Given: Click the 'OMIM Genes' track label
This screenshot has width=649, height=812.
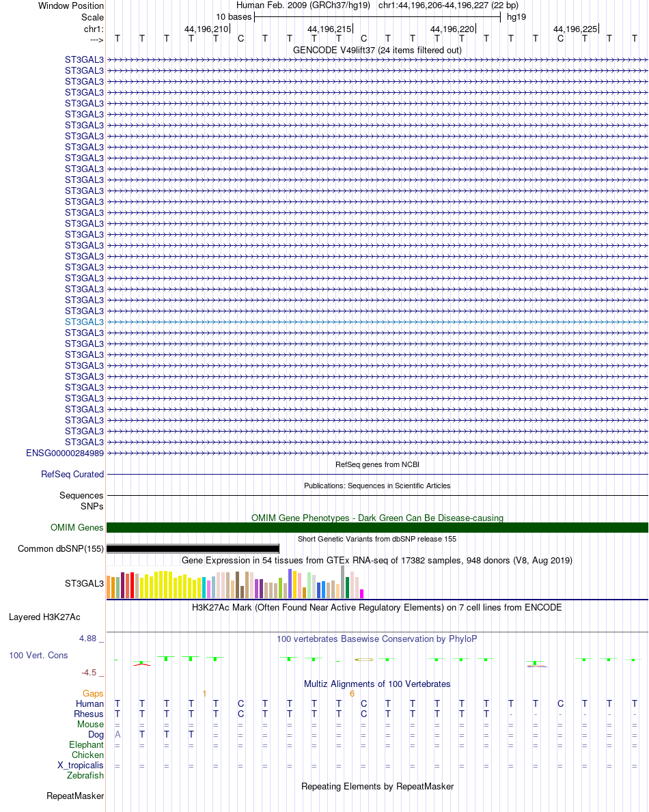Looking at the screenshot, I should tap(77, 528).
